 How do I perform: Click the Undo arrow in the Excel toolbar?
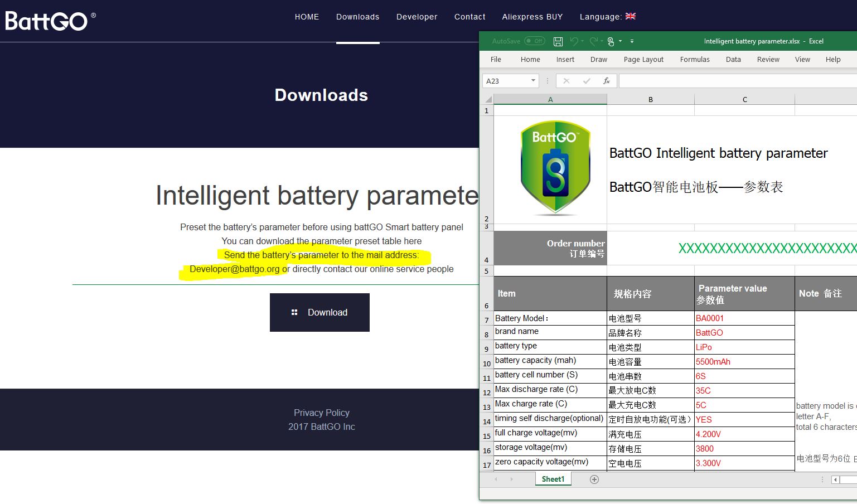pos(573,41)
